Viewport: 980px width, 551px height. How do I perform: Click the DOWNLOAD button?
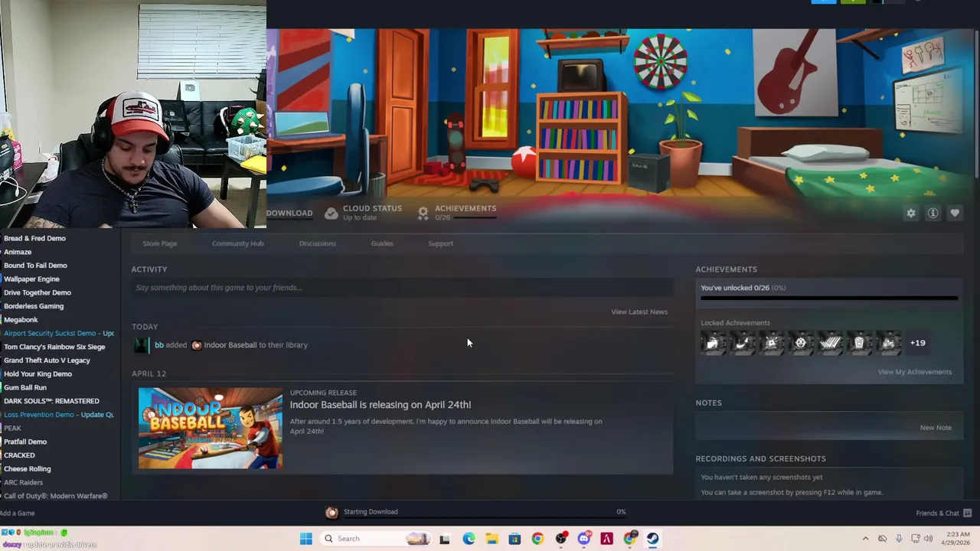coord(289,214)
